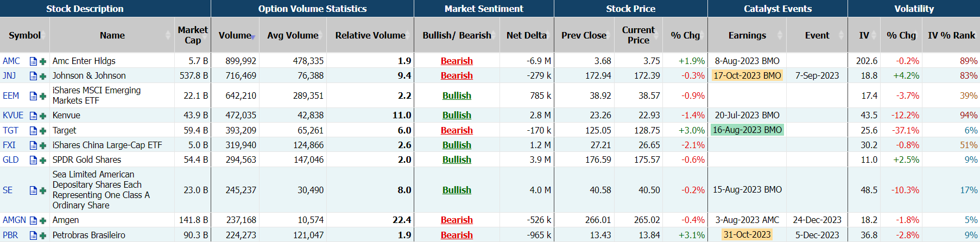Open the AMC ticker symbol link

click(x=11, y=61)
